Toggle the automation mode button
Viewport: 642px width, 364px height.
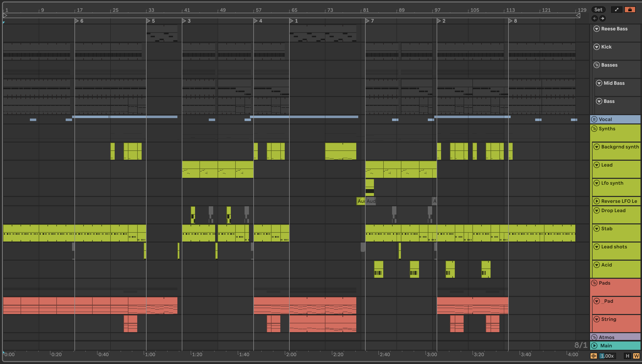(x=617, y=10)
